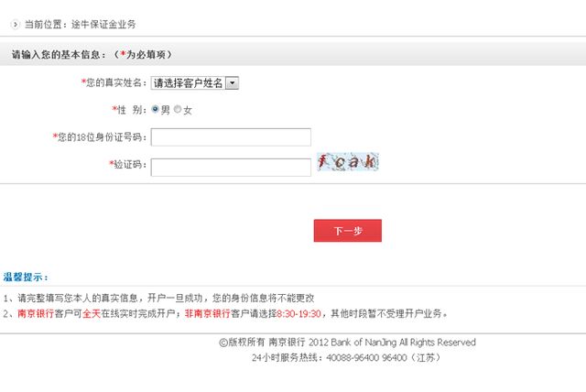
Task: Click the breadcrumb arrow icon beside 当前位置
Action: click(15, 25)
